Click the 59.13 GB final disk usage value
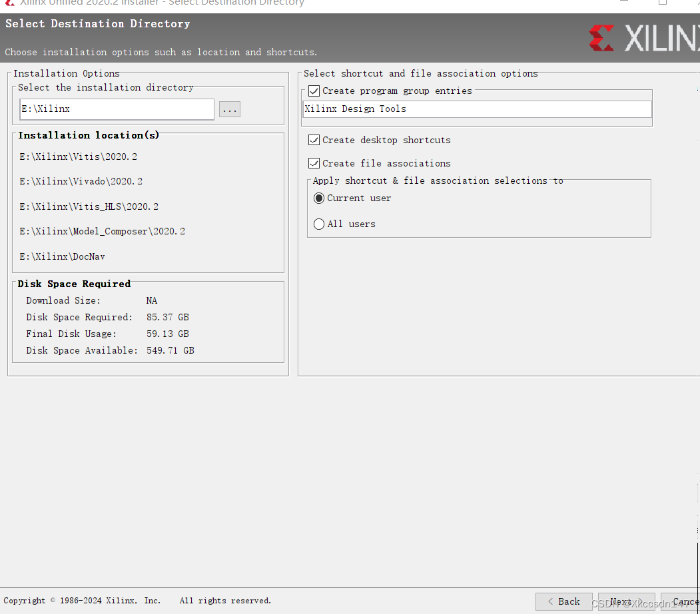700x614 pixels. point(168,334)
